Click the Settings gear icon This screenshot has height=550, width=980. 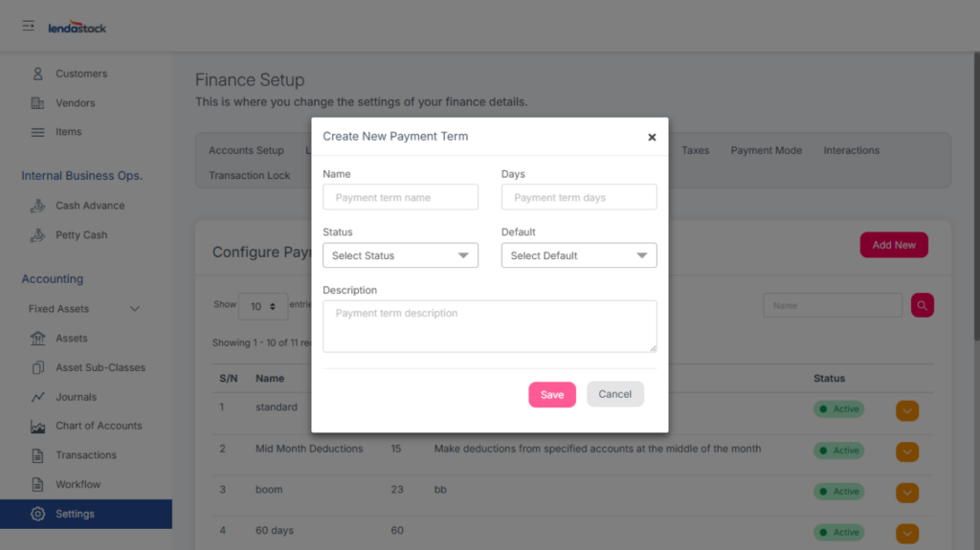[38, 514]
